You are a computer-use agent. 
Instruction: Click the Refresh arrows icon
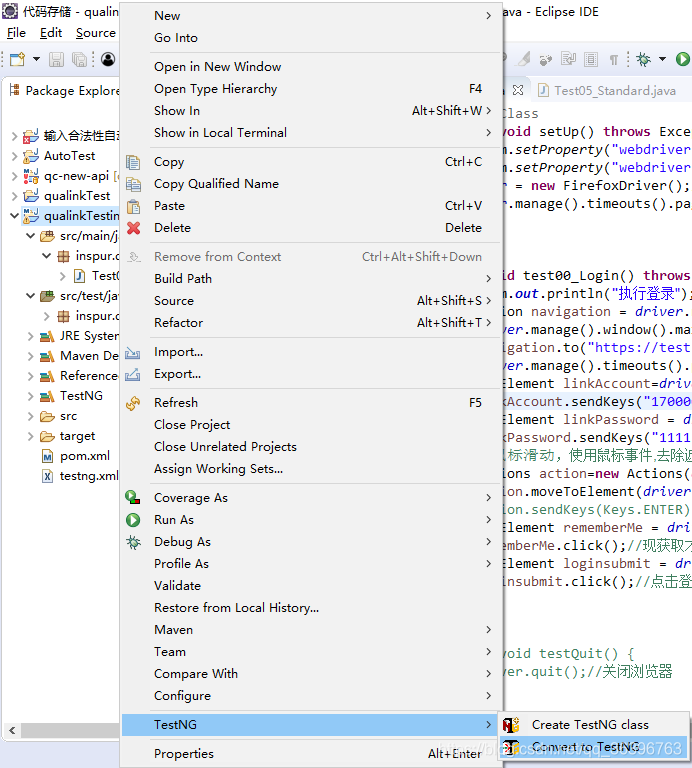click(133, 403)
